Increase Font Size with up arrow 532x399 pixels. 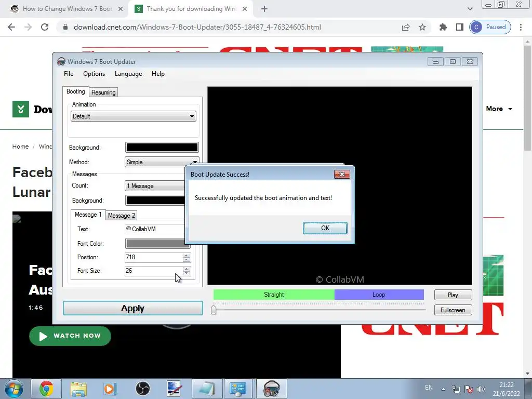point(187,269)
